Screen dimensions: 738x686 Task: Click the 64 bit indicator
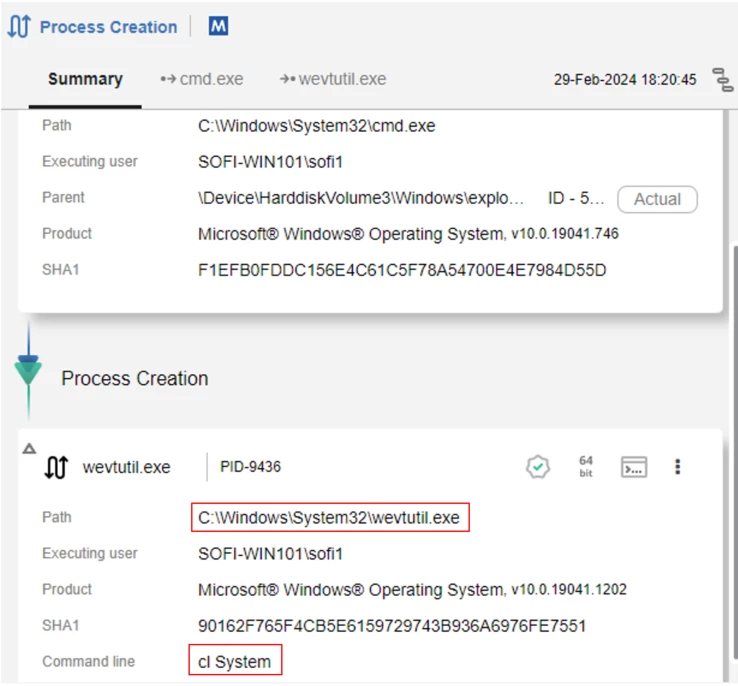586,467
